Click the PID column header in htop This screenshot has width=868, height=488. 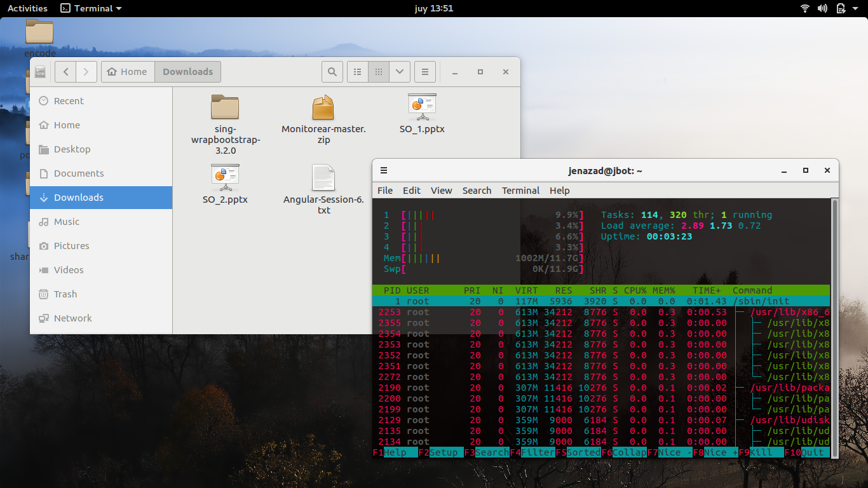[x=392, y=290]
